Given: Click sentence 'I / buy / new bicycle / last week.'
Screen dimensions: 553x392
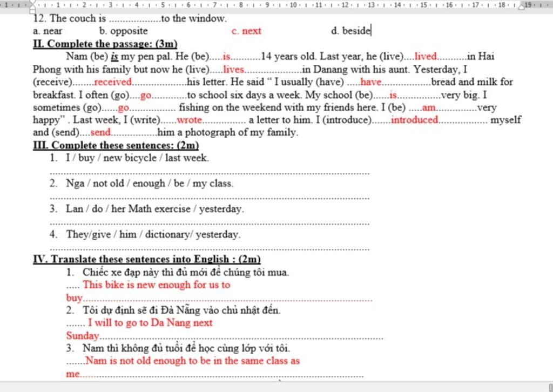Looking at the screenshot, I should pos(137,158).
